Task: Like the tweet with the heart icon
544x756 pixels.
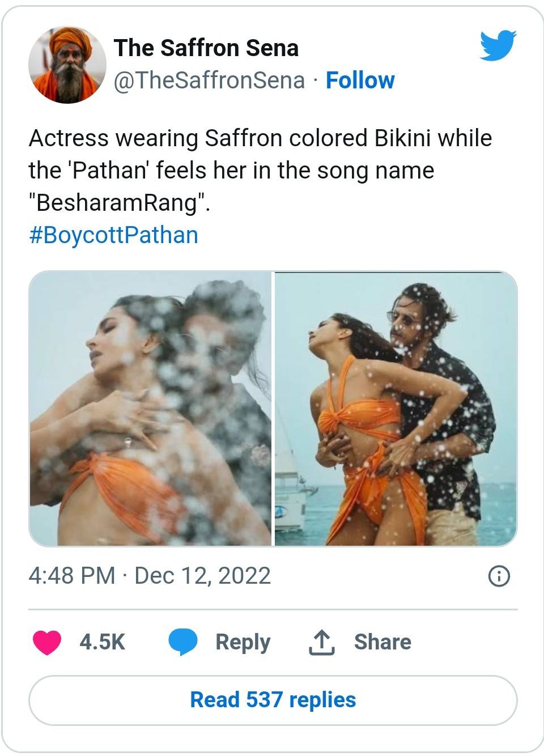Action: tap(47, 642)
